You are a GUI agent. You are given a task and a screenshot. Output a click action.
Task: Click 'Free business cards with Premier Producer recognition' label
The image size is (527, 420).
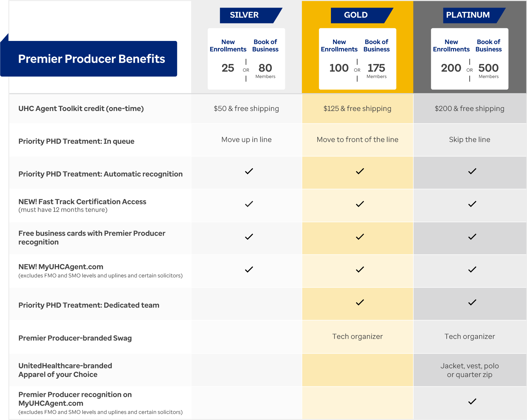[x=92, y=237]
